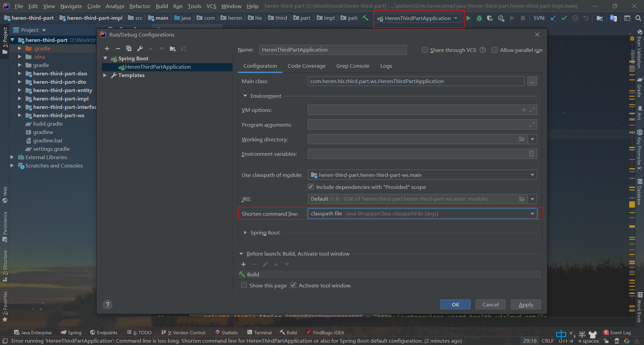Select the Build before-launch task
The image size is (644, 345).
click(390, 274)
